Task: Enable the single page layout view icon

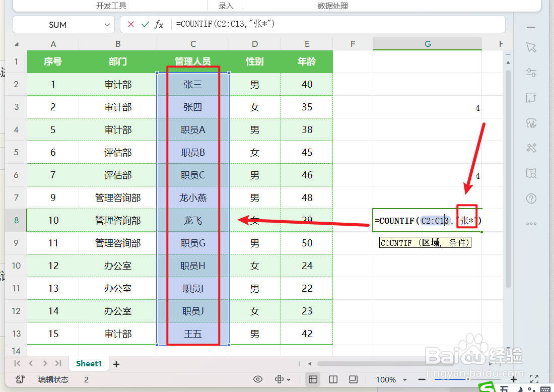Action: (353, 379)
